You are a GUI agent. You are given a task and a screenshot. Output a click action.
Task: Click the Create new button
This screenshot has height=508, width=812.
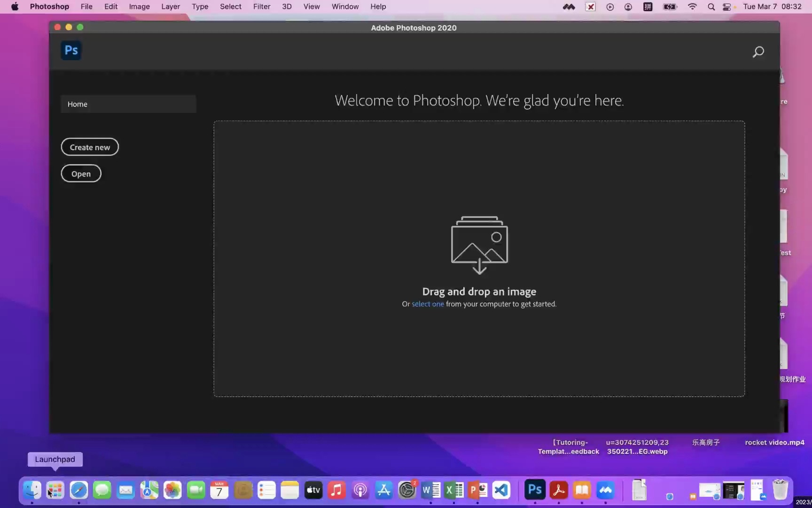[x=90, y=147]
